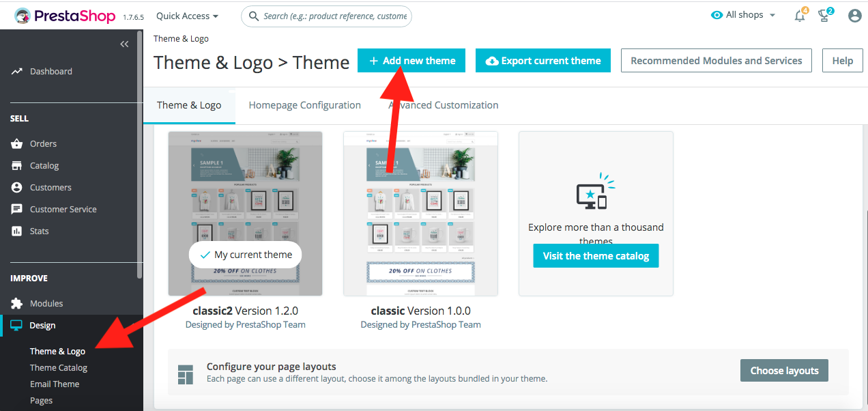This screenshot has height=411, width=868.
Task: Click the Add new theme button
Action: (411, 60)
